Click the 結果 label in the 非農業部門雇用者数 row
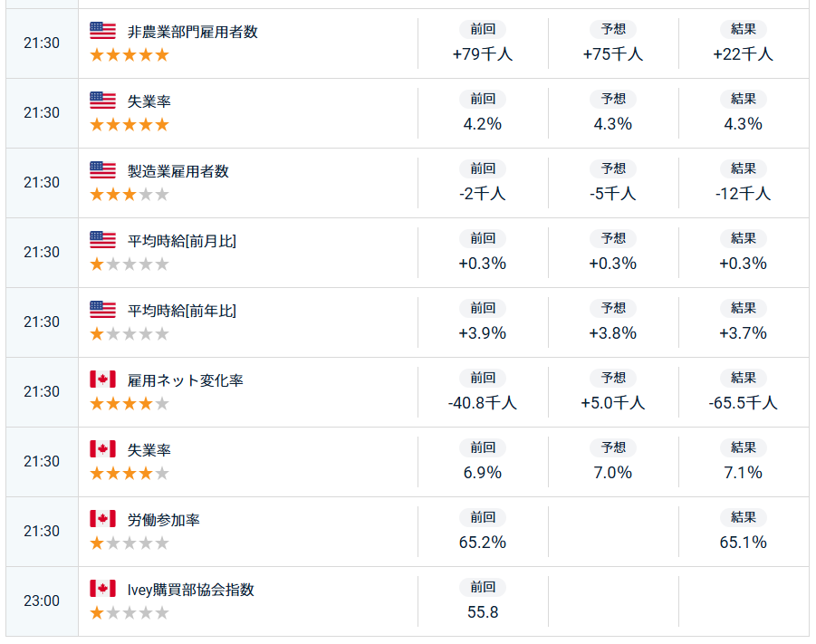Screen dimensions: 816x644 pyautogui.click(x=744, y=29)
